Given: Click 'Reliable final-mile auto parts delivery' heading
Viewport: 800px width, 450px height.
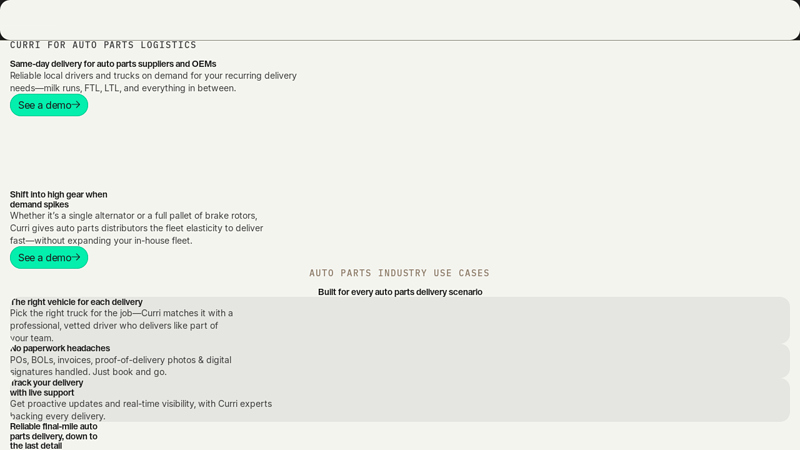Looking at the screenshot, I should 54,435.
